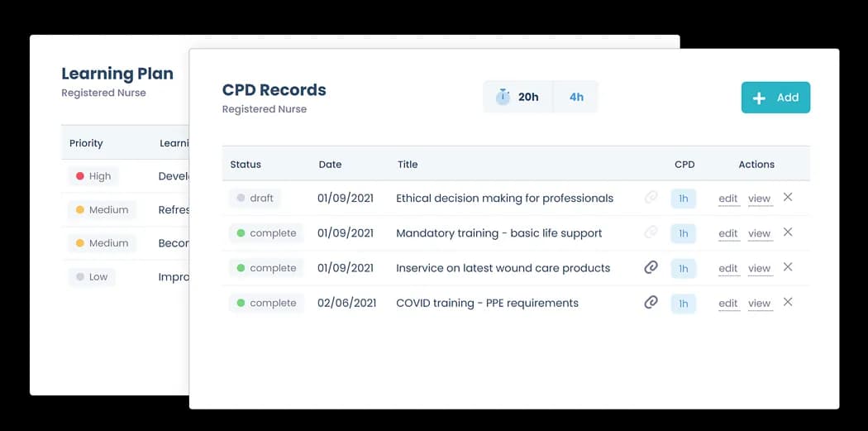Click 1h CPD badge for Ethical decision making
868x431 pixels.
(x=684, y=199)
